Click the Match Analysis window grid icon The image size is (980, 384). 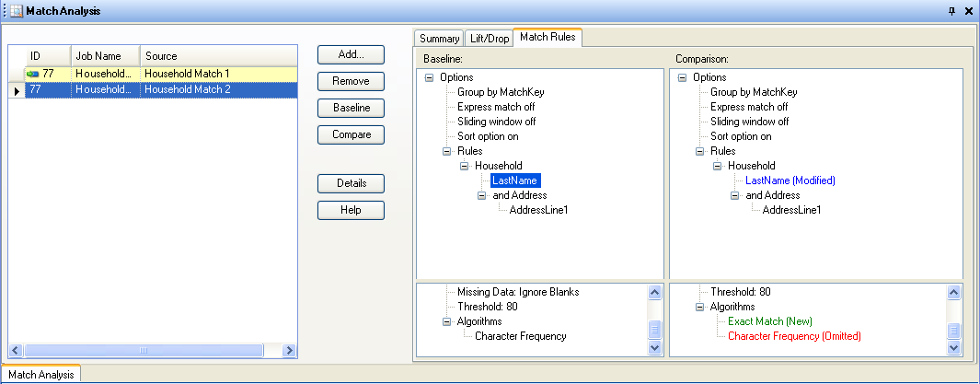click(x=14, y=11)
